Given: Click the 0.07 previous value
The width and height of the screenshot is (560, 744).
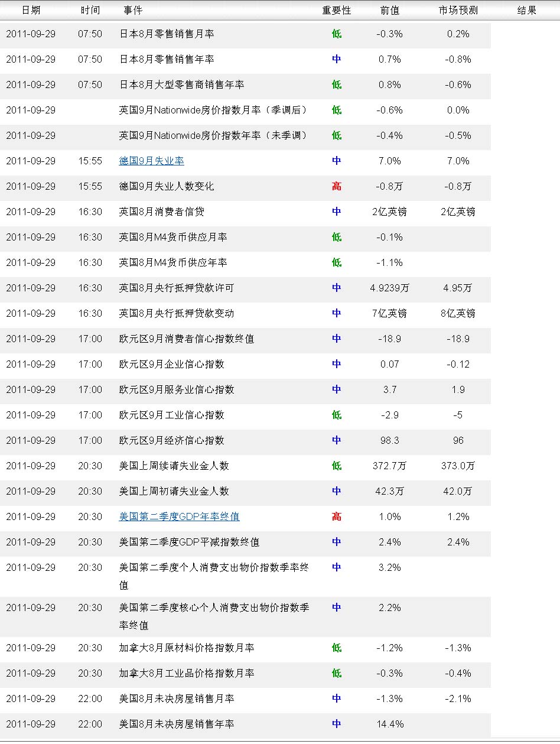Looking at the screenshot, I should coord(389,364).
